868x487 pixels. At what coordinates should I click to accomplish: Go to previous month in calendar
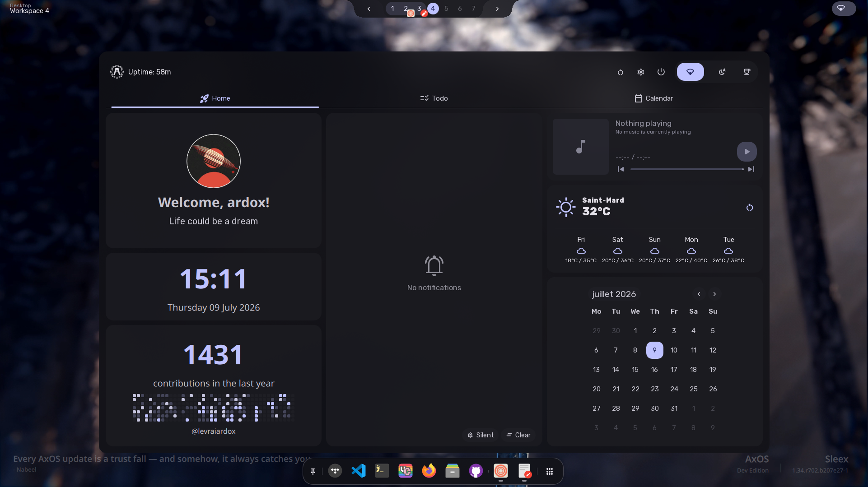pyautogui.click(x=699, y=294)
